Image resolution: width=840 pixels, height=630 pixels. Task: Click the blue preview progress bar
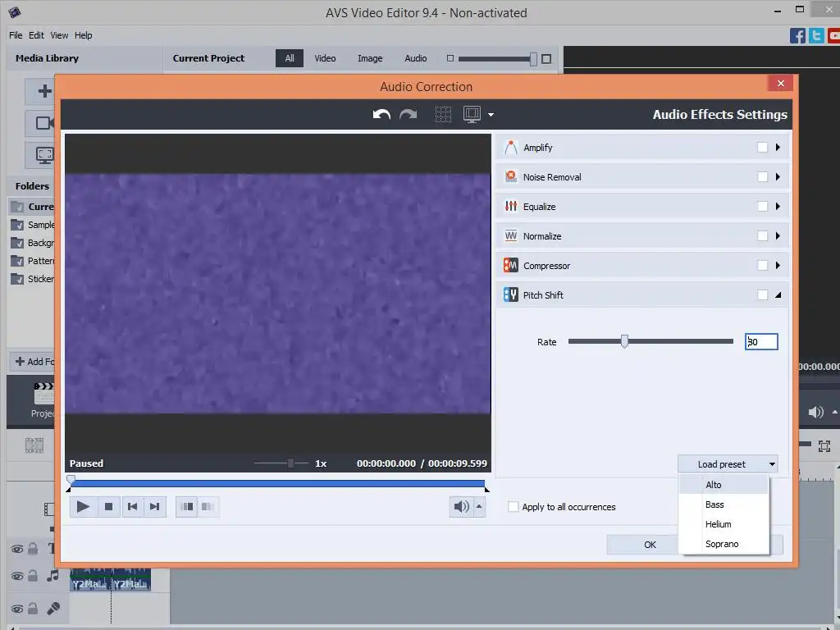coord(277,484)
